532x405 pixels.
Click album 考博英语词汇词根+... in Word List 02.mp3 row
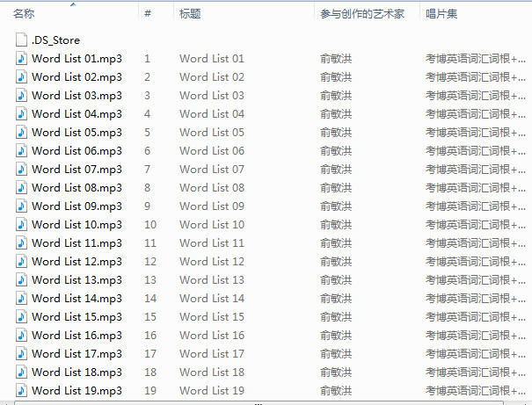point(476,77)
